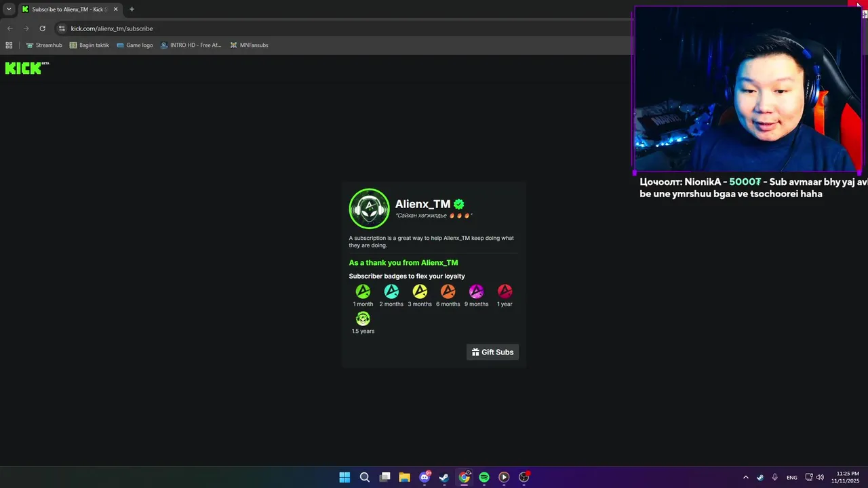868x488 pixels.
Task: Go forward using the browser forward arrow
Action: pos(26,28)
